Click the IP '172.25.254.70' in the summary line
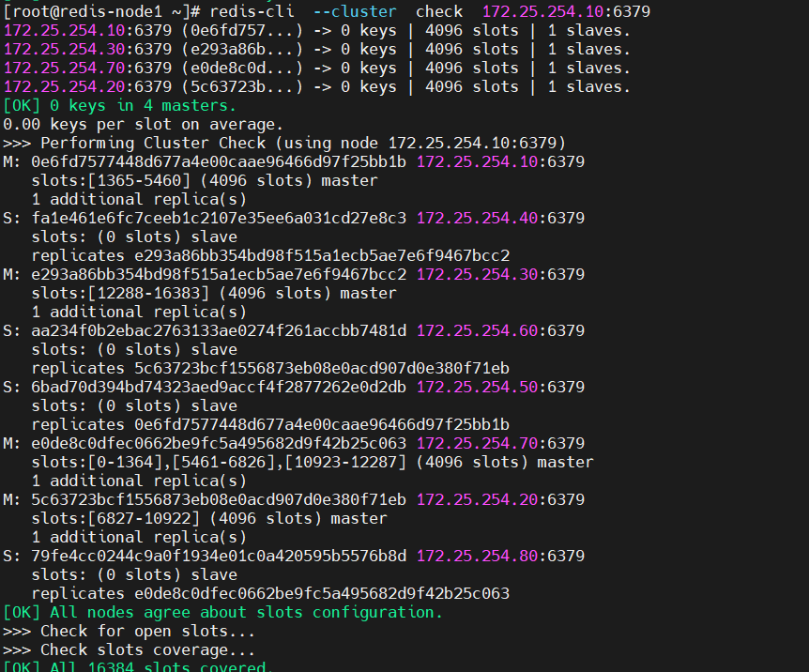Image resolution: width=809 pixels, height=672 pixels. click(x=64, y=69)
